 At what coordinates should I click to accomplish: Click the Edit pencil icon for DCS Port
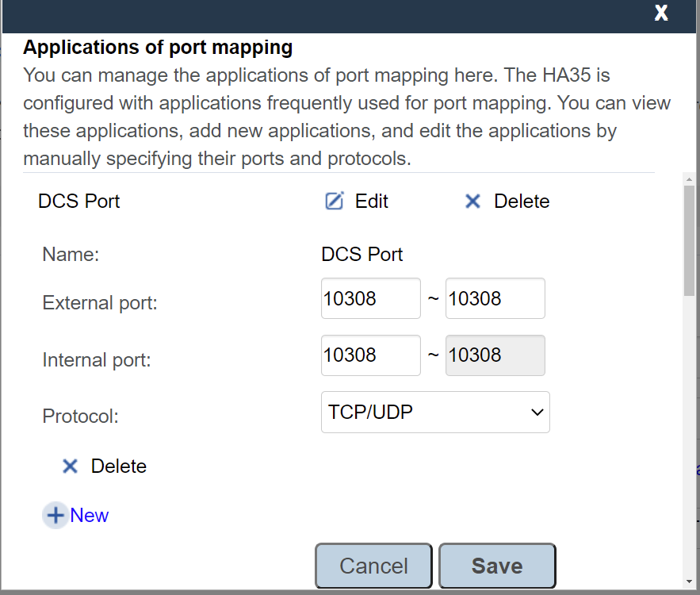(x=334, y=201)
